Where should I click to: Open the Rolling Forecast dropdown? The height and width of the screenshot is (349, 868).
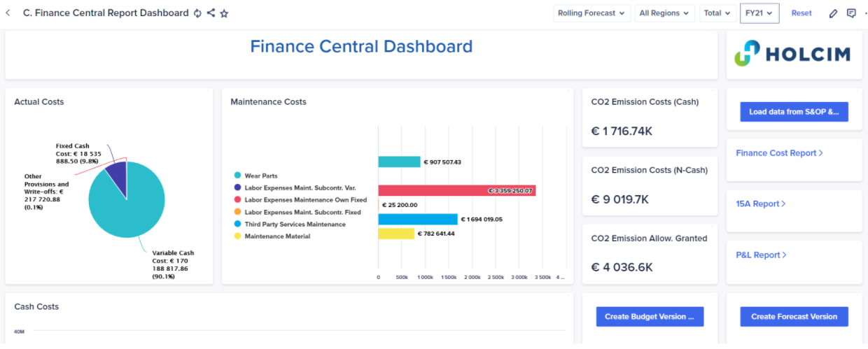[x=591, y=13]
